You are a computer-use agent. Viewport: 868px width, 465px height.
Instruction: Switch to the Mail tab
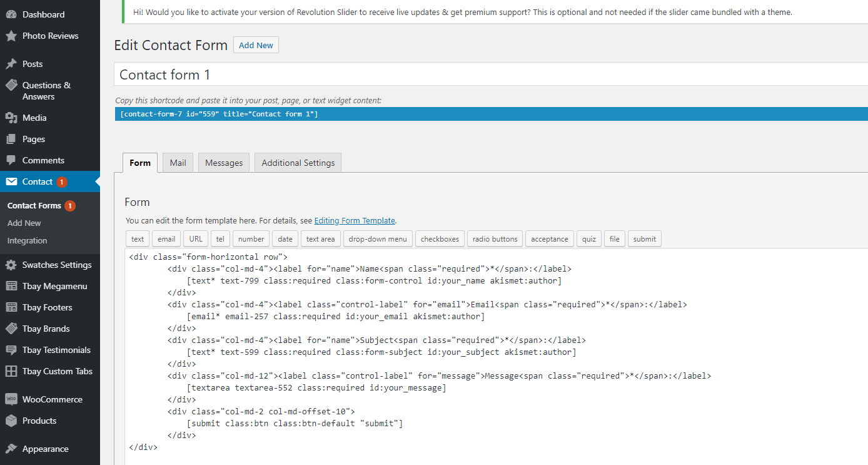coord(178,163)
